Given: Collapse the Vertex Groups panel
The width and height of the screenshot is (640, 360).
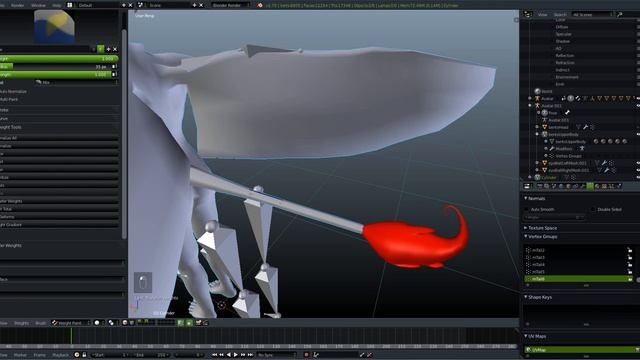Looking at the screenshot, I should [x=526, y=236].
